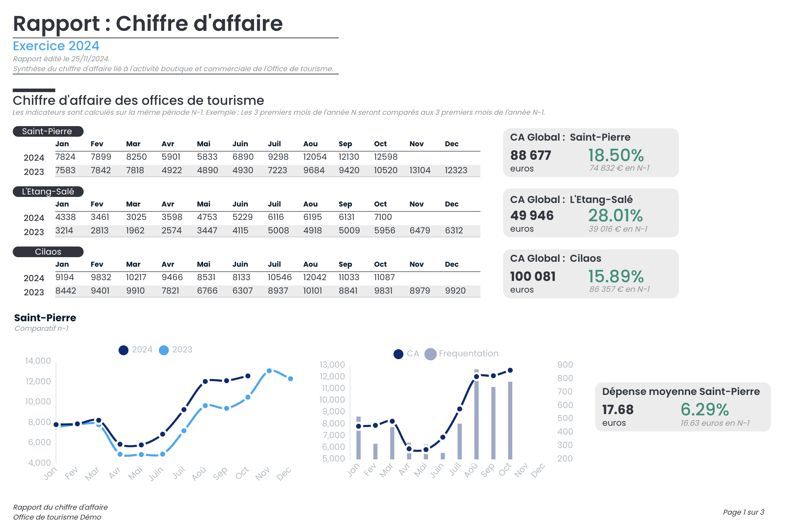Click Cilaos 2024 Jan value 9194
This screenshot has width=800, height=532.
click(64, 277)
